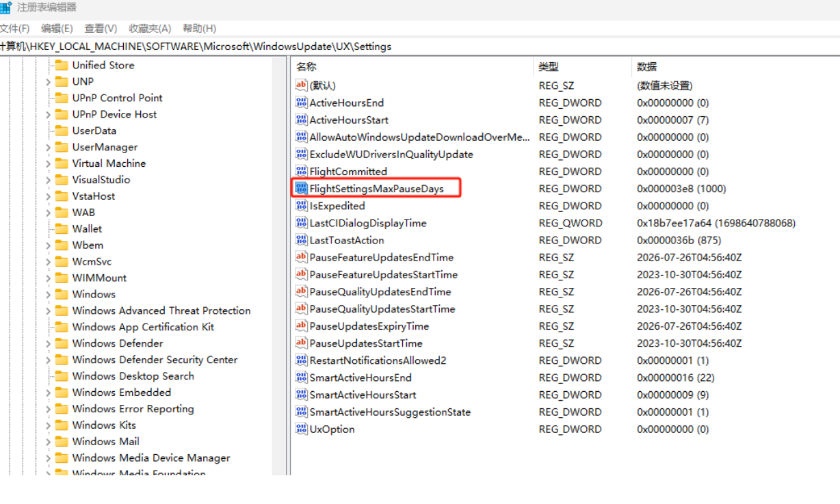Expand the UNP tree node
Viewport: 840px width, 504px height.
coord(48,82)
